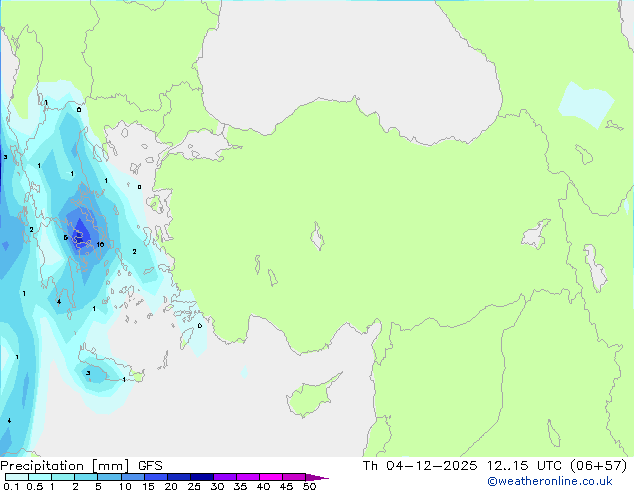Click Lake Tuz in central Turkey
Image resolution: width=634 pixels, height=490 pixels.
(317, 237)
